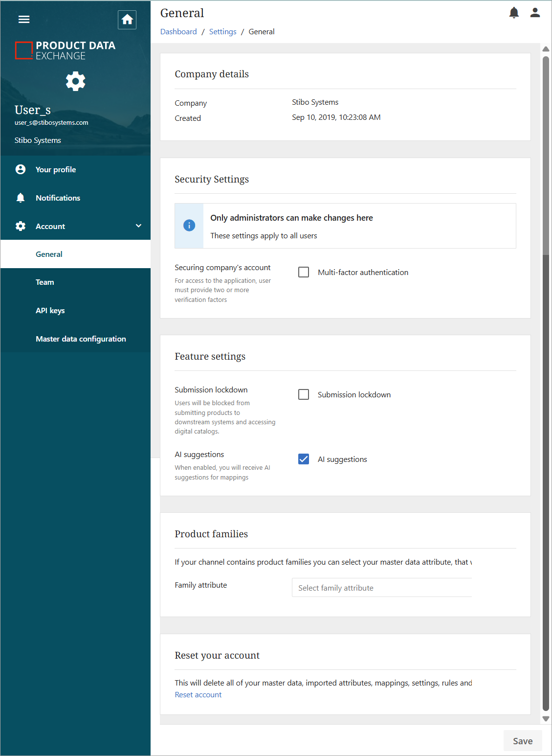Click the home icon button
552x756 pixels.
click(127, 20)
